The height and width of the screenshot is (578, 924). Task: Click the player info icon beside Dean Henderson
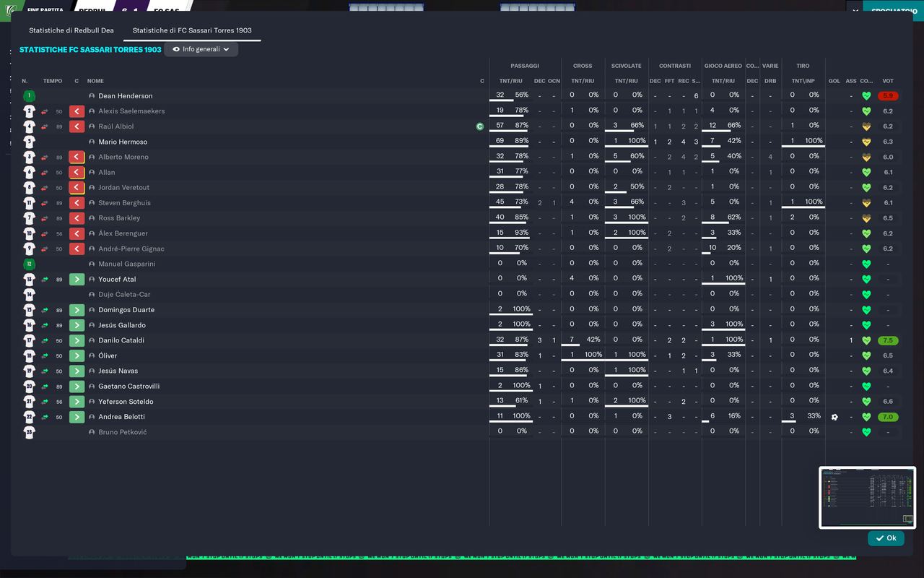pyautogui.click(x=92, y=96)
